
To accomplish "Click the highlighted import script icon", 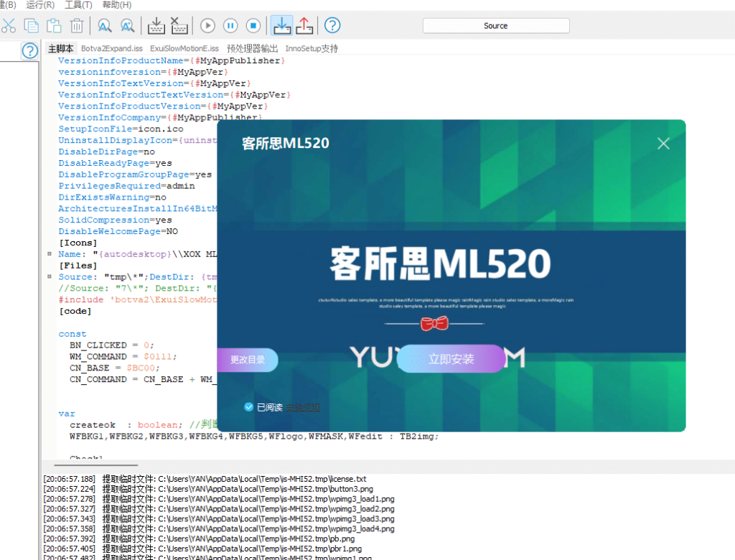I will coord(281,25).
